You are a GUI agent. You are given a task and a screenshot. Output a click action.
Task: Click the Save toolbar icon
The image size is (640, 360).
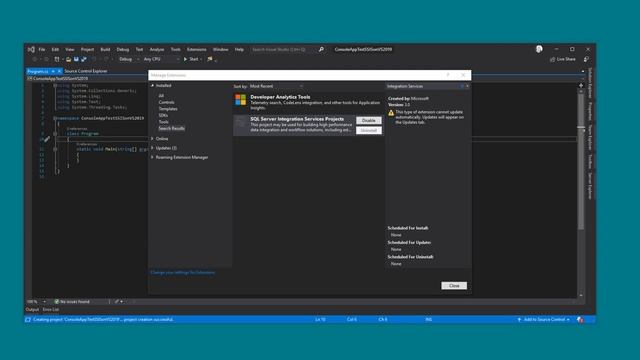76,59
